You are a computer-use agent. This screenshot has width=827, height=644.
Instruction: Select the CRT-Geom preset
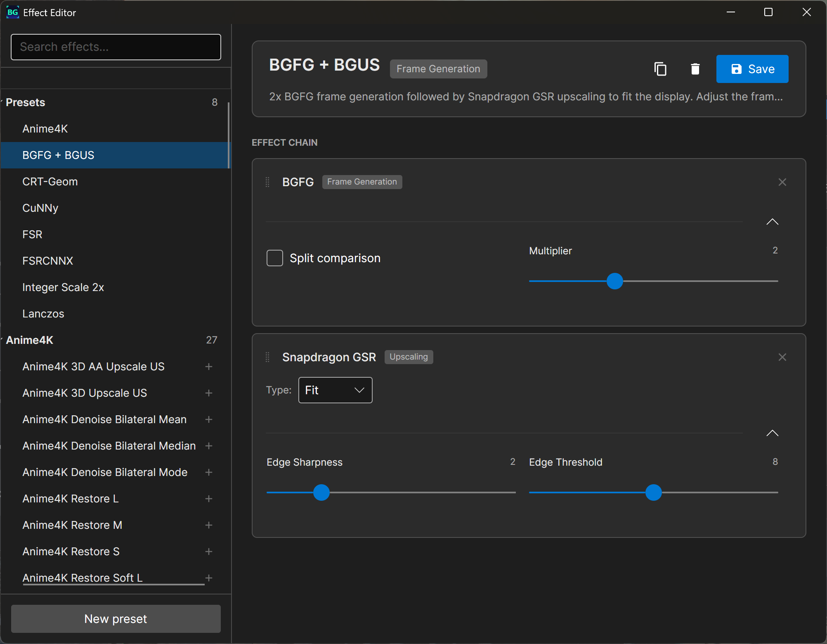[115, 182]
